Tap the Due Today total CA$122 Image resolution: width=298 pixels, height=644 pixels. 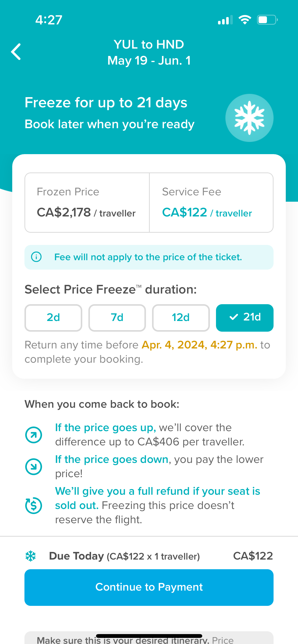[x=253, y=556]
